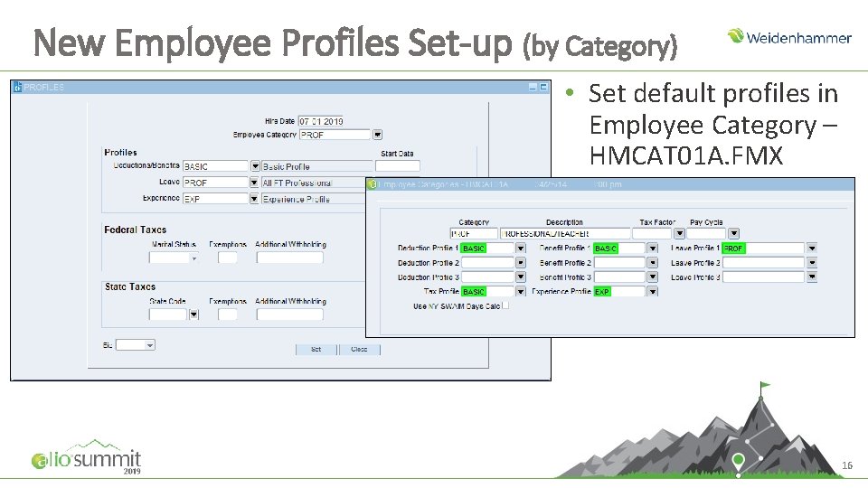Click Benefit Profile 2 empty field

tap(619, 263)
